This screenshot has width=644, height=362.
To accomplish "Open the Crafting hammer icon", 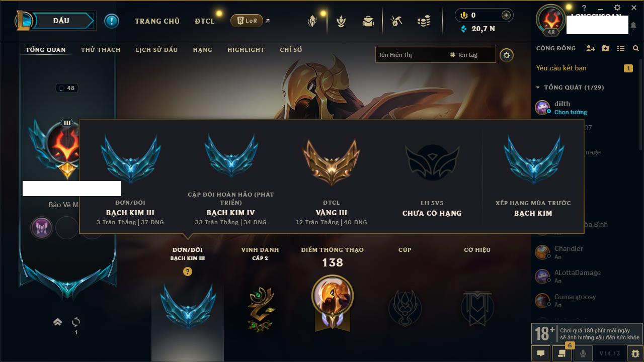I will point(396,21).
